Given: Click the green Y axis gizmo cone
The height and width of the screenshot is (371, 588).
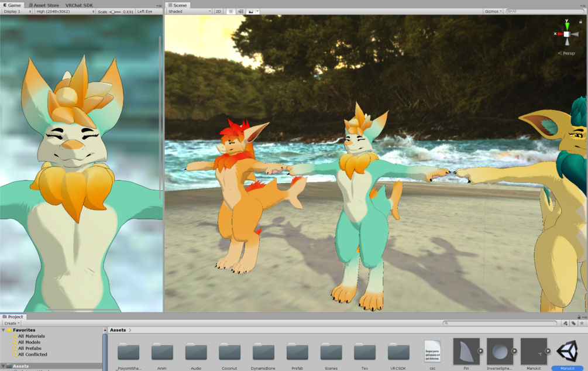Looking at the screenshot, I should point(567,26).
